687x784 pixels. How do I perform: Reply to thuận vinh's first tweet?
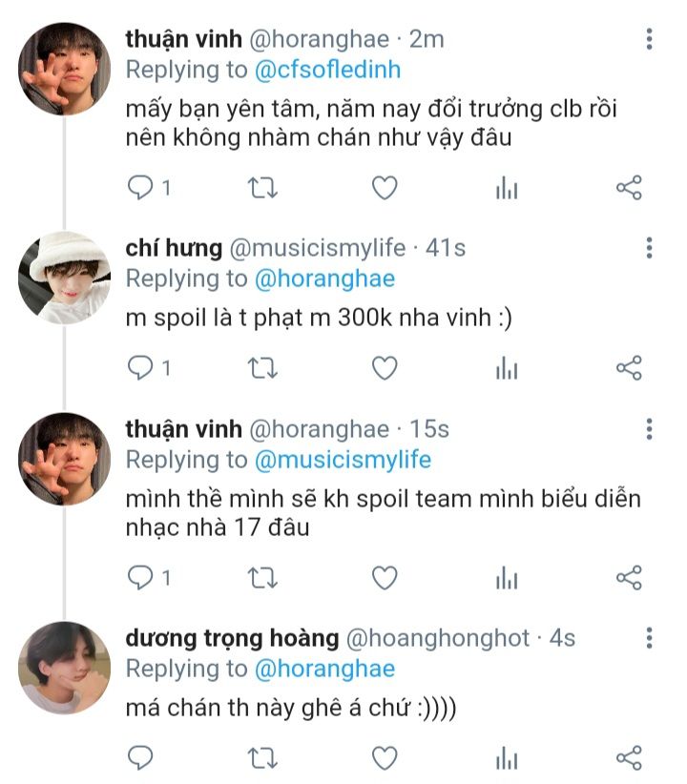[x=140, y=188]
